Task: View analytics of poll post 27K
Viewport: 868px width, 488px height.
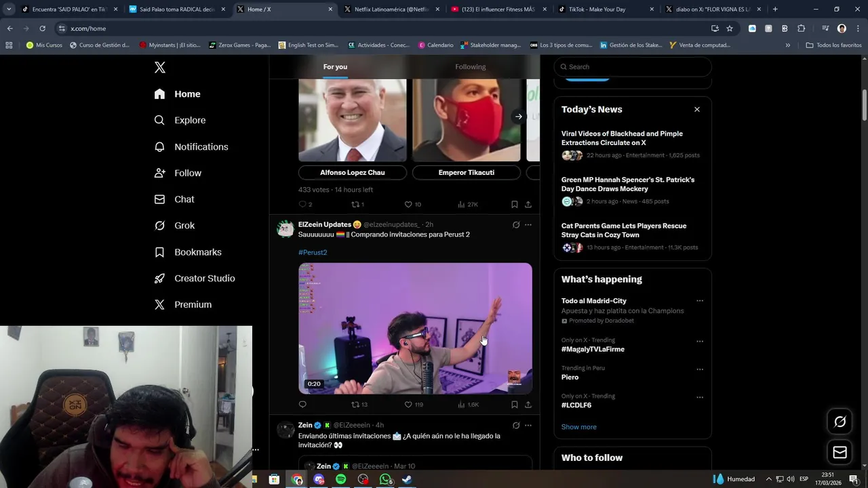Action: [468, 204]
